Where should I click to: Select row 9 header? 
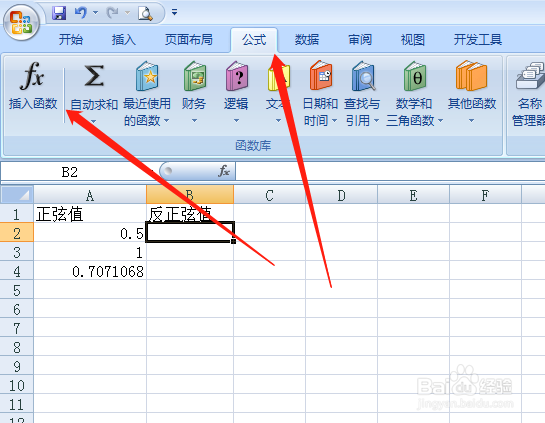[17, 366]
